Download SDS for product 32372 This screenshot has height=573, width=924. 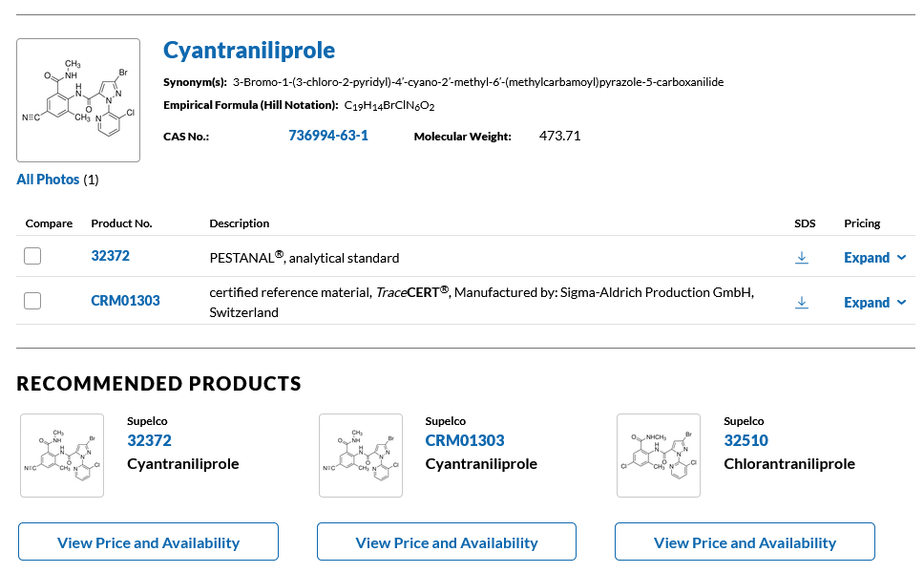[x=802, y=258]
